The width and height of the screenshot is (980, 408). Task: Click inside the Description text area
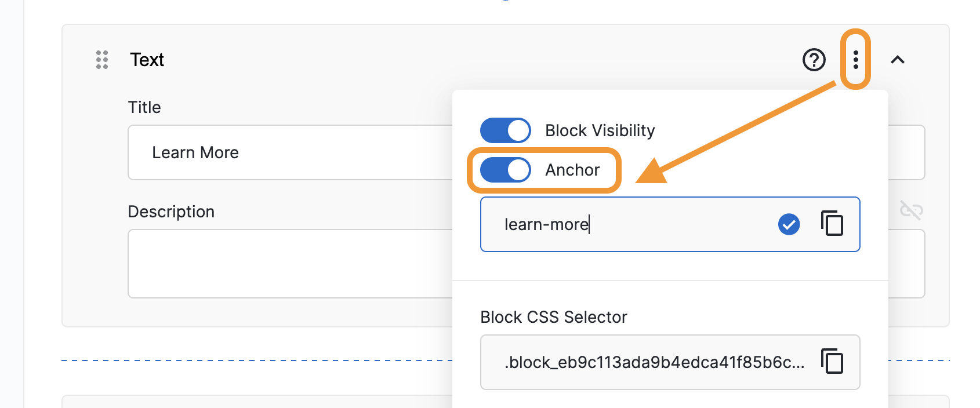click(290, 264)
